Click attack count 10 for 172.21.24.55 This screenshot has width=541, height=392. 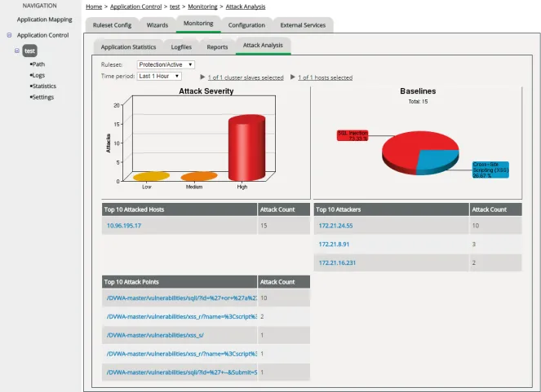click(476, 226)
